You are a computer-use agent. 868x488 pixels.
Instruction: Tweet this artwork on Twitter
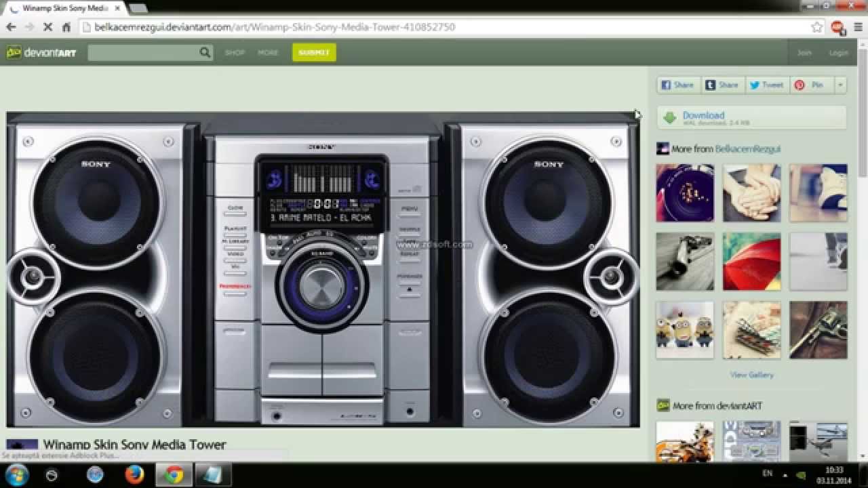tap(766, 85)
